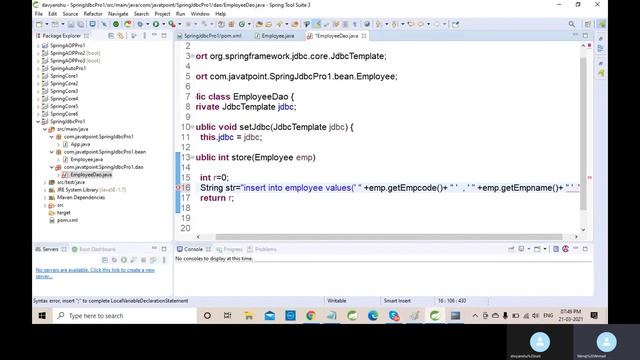Collapse the src/main/java folder node

[x=45, y=129]
